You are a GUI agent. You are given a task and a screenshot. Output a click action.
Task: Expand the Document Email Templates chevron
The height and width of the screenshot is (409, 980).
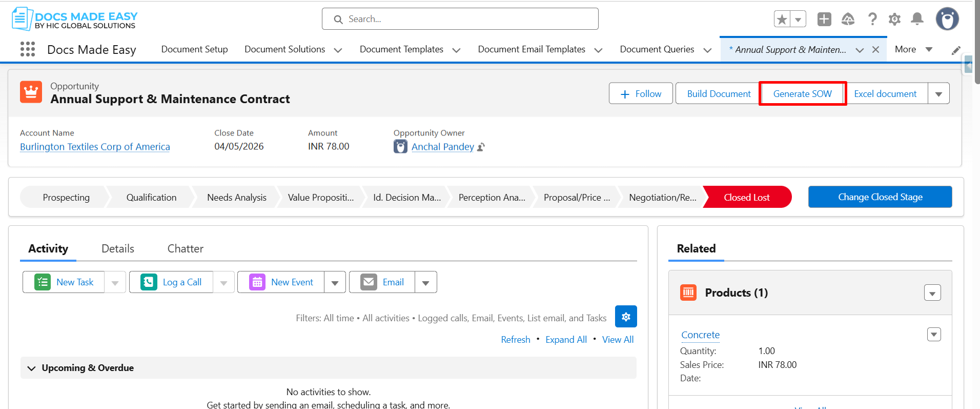598,50
